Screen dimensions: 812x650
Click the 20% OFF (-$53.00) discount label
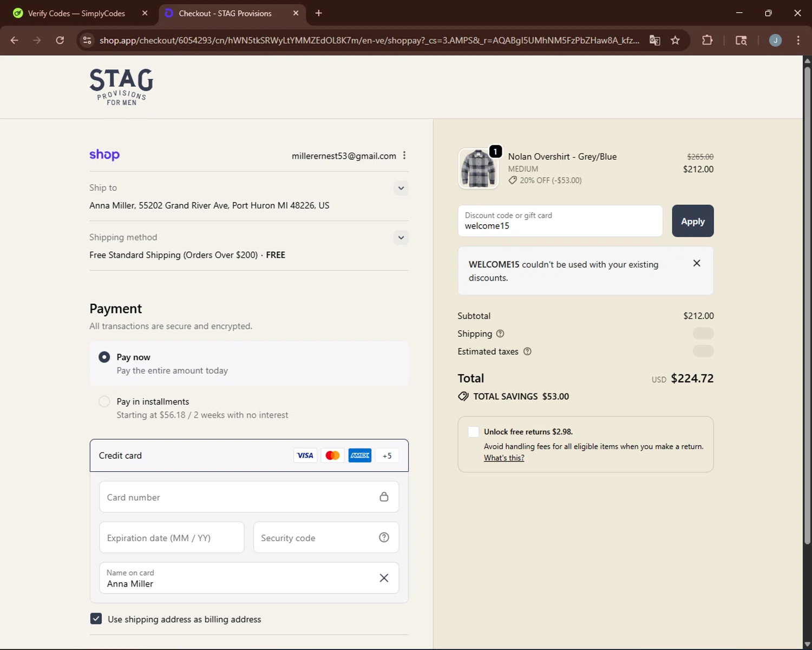tap(545, 180)
